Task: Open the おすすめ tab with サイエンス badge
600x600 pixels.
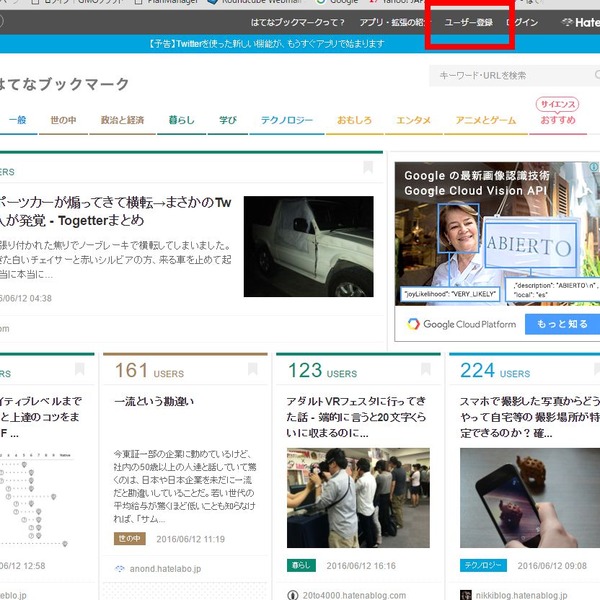Action: tap(558, 120)
